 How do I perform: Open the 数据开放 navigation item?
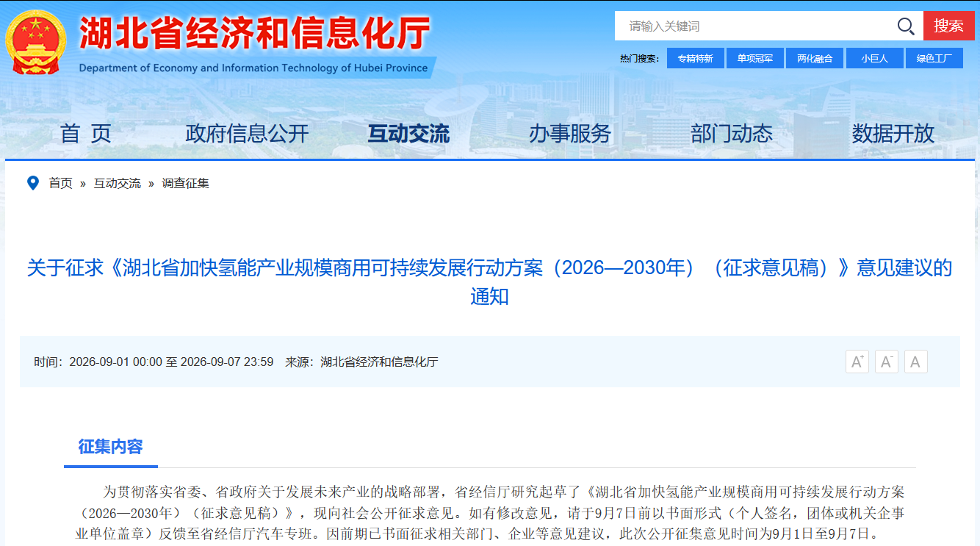point(893,133)
